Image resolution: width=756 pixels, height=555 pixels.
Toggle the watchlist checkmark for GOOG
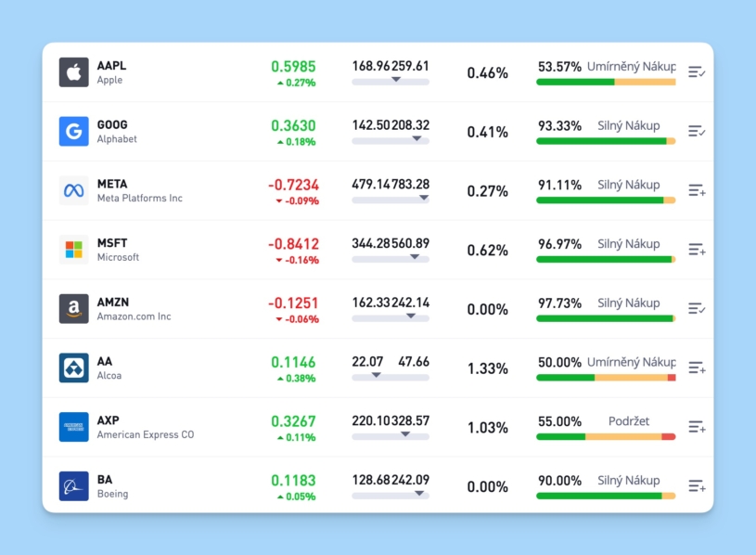(696, 130)
